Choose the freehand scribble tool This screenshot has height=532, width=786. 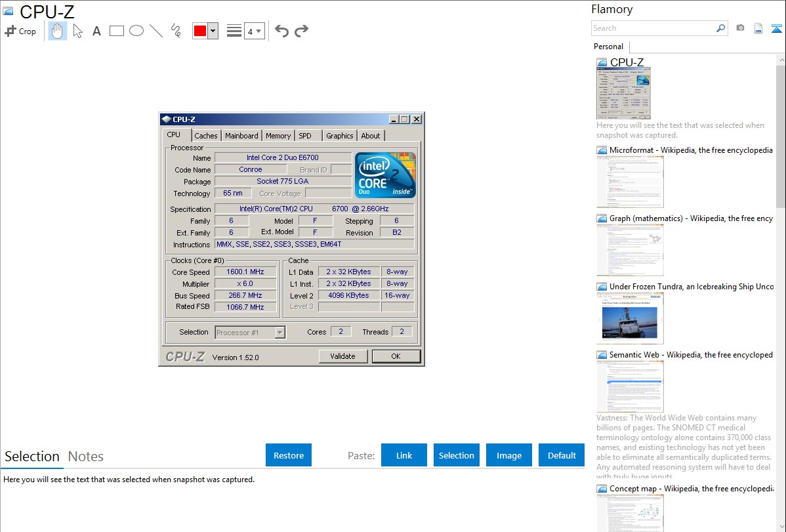[x=176, y=31]
